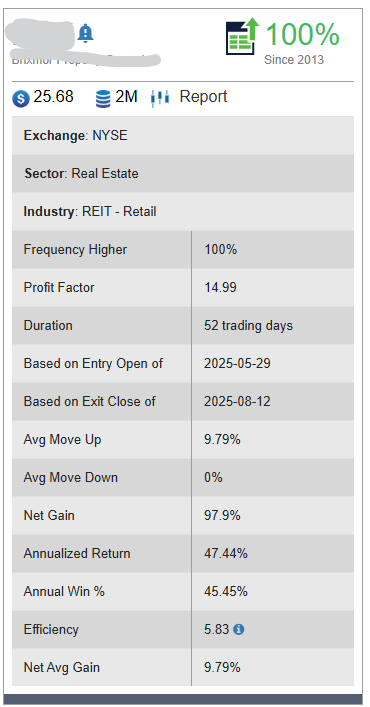
Task: Select the Exchange NYSE row
Action: pyautogui.click(x=183, y=135)
